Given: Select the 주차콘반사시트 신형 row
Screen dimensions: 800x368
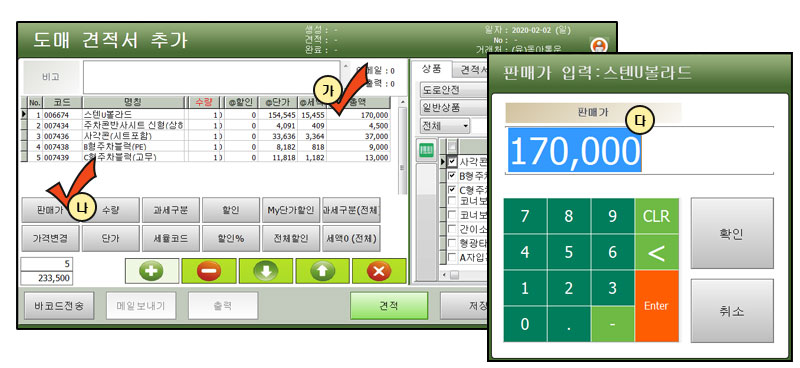Looking at the screenshot, I should tap(206, 126).
